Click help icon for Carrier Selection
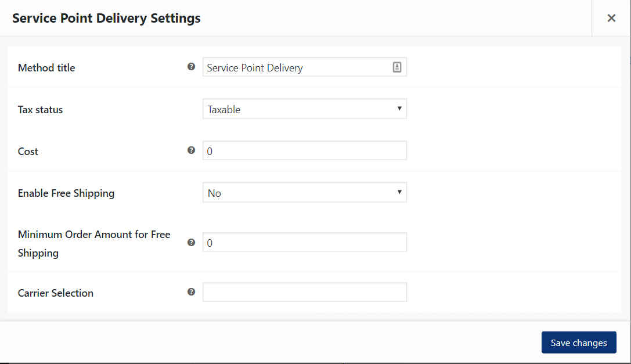 191,292
